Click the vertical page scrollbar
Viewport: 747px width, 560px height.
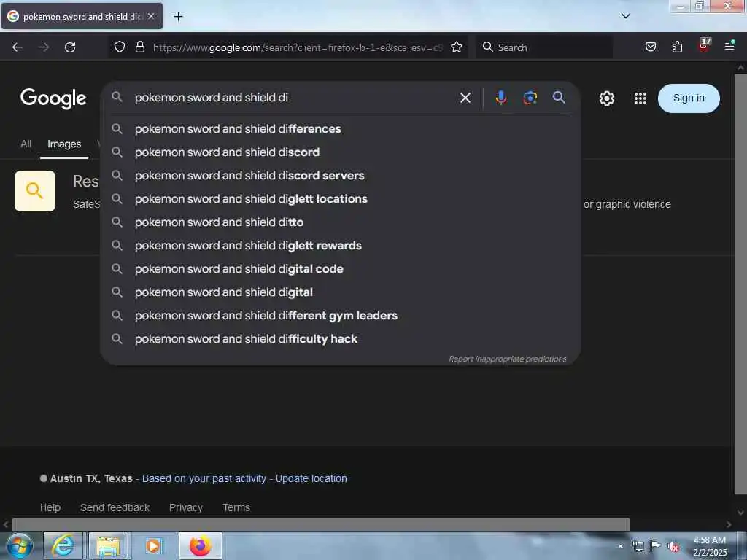pyautogui.click(x=740, y=284)
